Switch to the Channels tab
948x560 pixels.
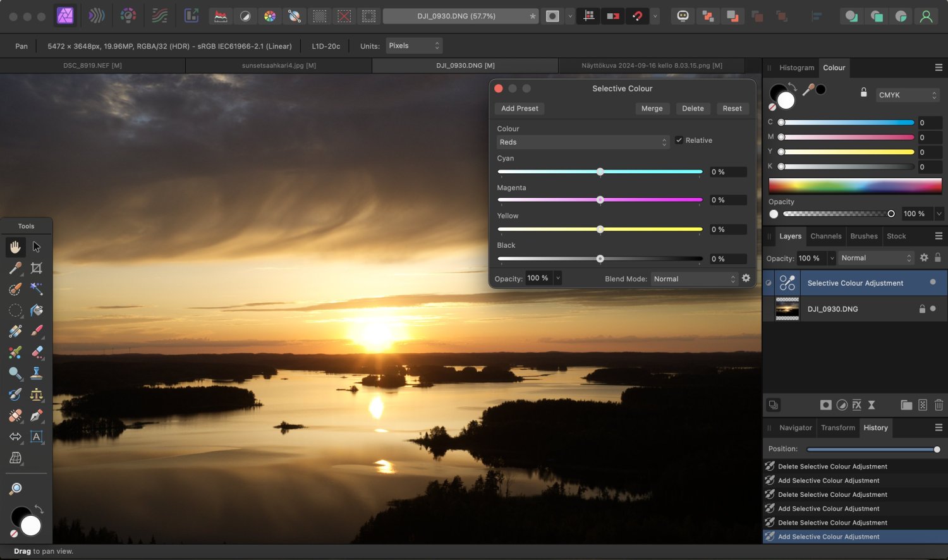[x=825, y=236]
